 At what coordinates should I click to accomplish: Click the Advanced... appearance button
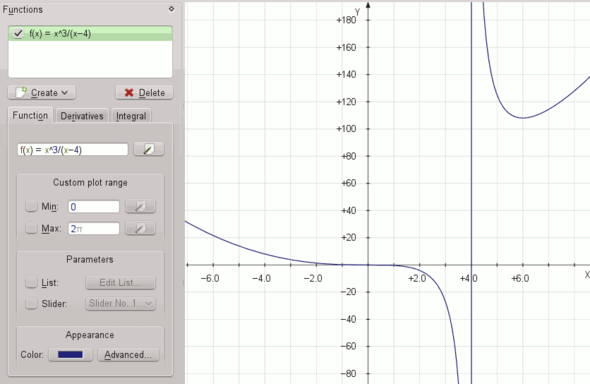[x=128, y=355]
